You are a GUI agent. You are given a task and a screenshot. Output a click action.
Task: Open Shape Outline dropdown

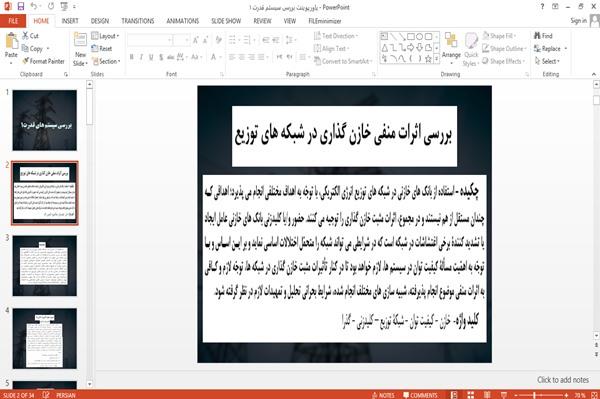tap(504, 49)
